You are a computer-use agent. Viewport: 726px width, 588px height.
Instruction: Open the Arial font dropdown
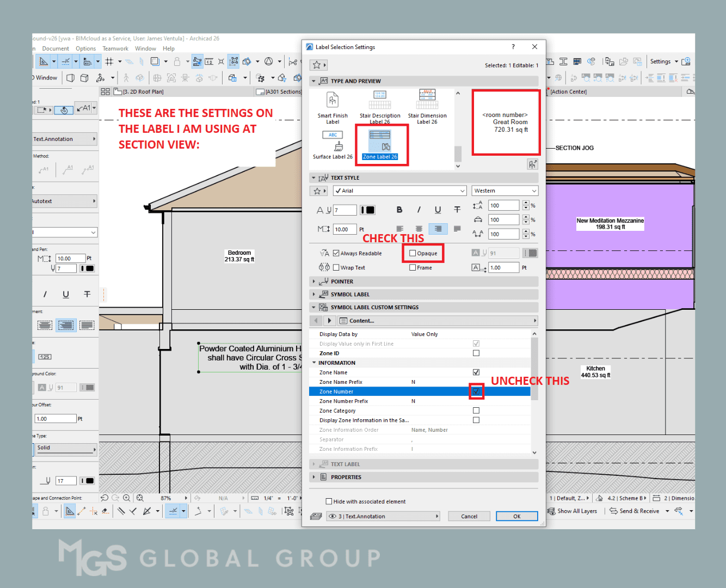(x=462, y=191)
